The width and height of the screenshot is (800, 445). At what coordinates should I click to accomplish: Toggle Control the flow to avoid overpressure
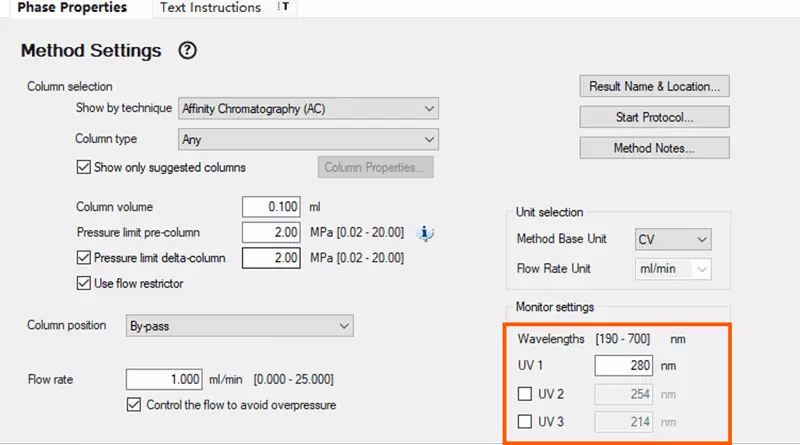(135, 405)
